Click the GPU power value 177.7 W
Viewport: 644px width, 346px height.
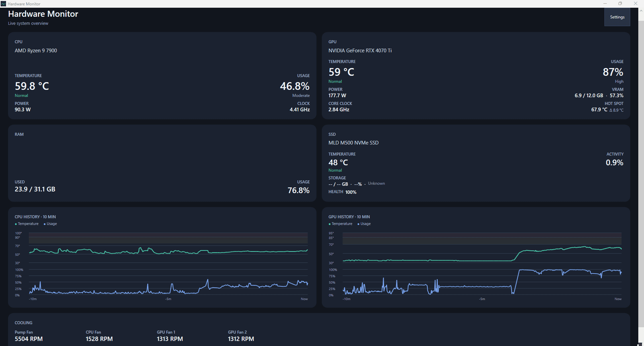(337, 96)
